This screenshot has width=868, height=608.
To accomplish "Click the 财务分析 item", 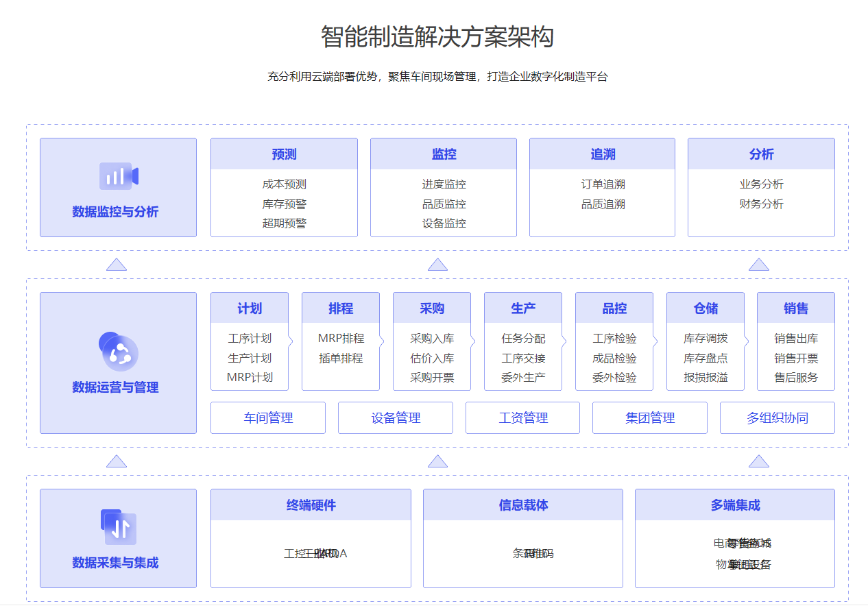I will point(761,204).
